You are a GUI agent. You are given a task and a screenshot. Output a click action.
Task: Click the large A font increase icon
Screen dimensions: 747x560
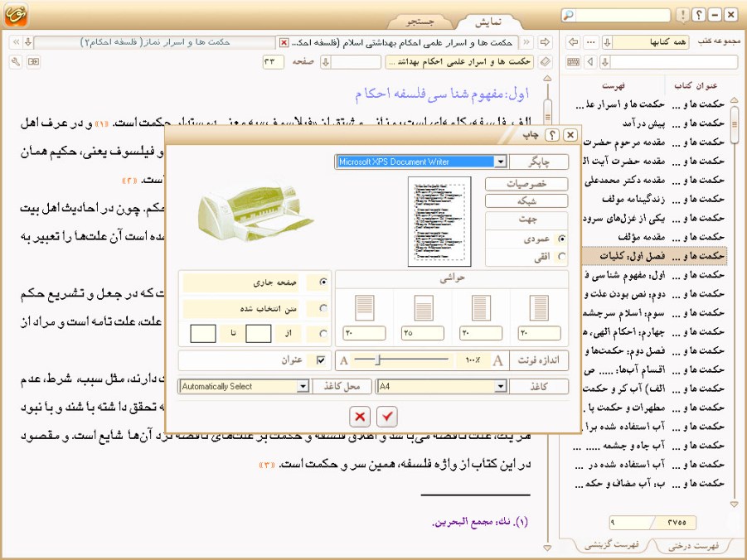click(497, 360)
